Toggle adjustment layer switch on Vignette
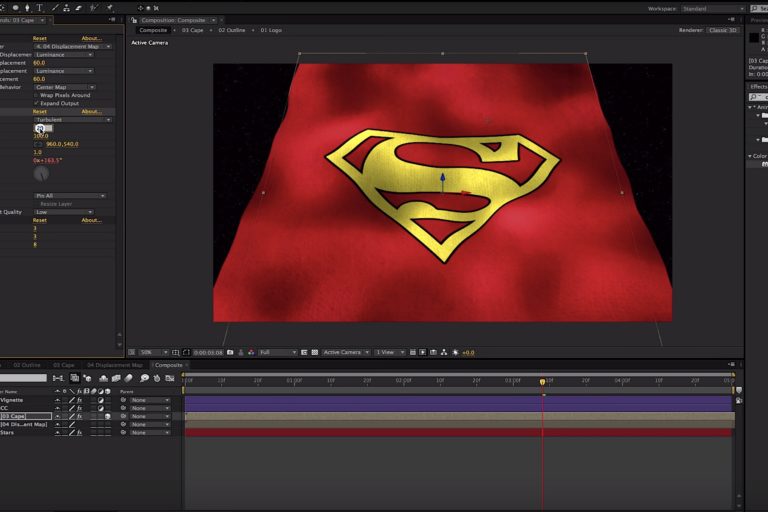Image resolution: width=768 pixels, height=512 pixels. 101,400
